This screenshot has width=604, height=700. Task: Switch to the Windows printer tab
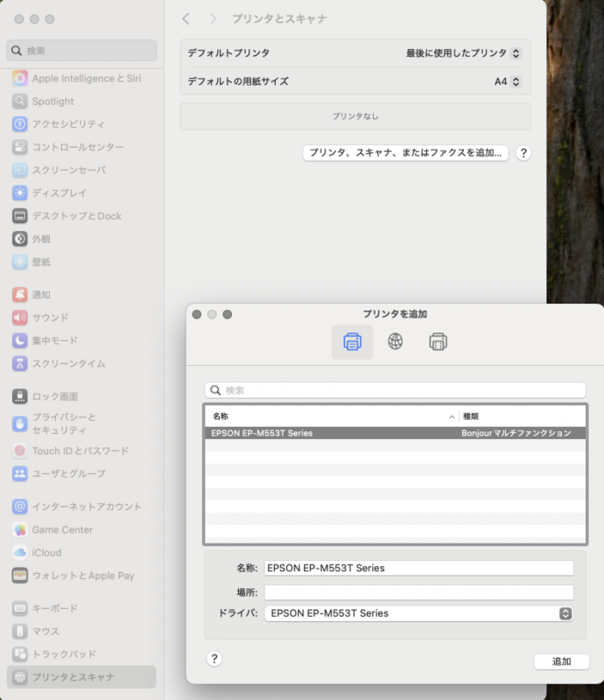(438, 341)
